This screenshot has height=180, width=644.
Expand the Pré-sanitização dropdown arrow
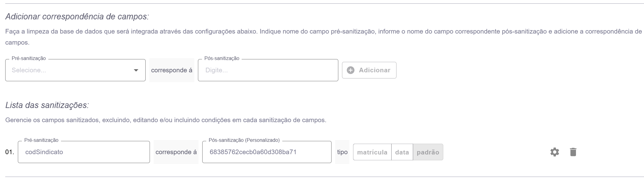tap(136, 70)
